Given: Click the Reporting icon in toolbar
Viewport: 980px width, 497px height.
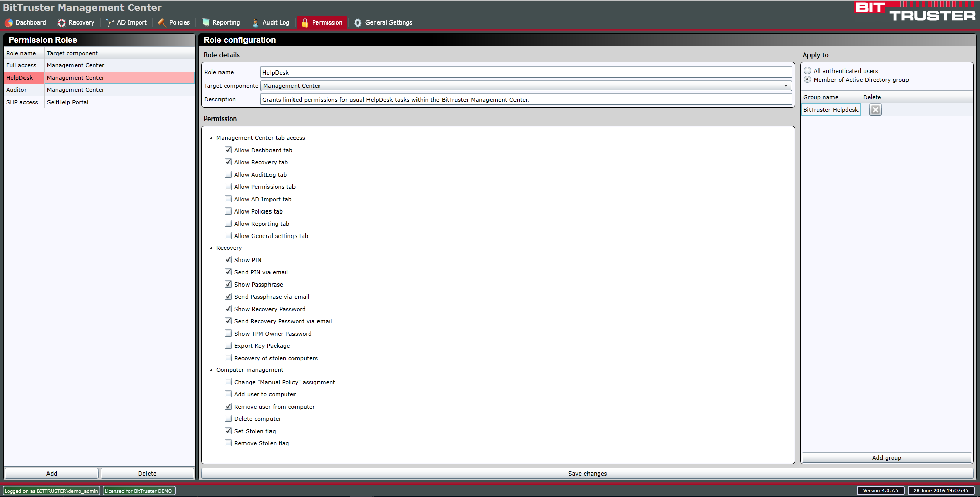Looking at the screenshot, I should pos(206,22).
